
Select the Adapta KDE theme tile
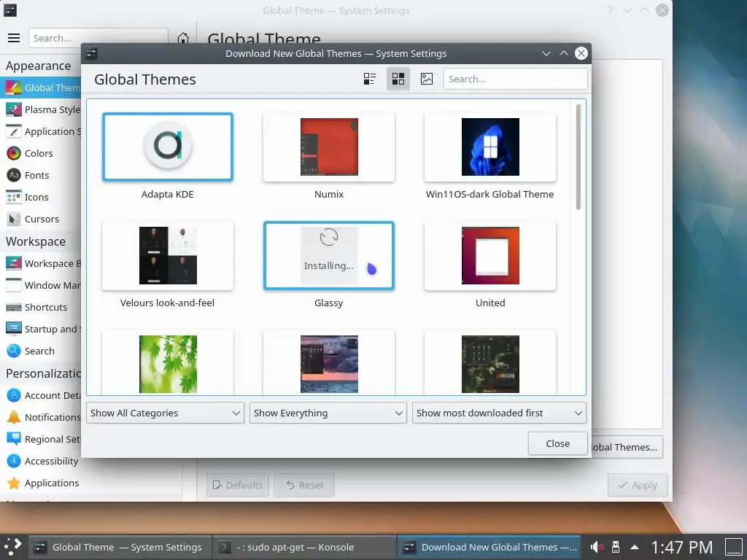[x=168, y=147]
